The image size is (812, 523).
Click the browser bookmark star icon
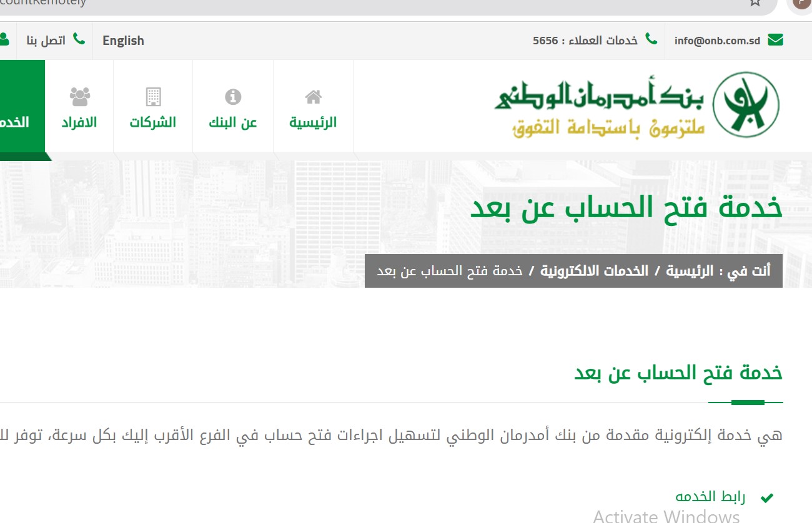[x=755, y=2]
